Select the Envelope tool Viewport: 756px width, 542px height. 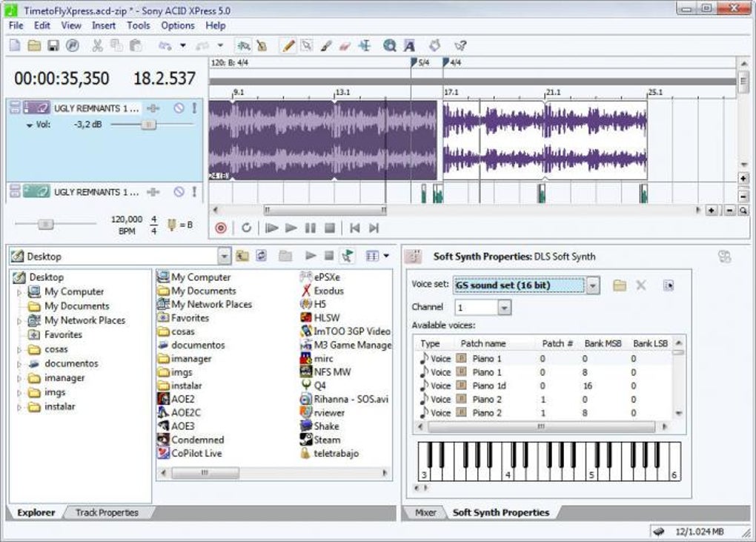tap(364, 45)
